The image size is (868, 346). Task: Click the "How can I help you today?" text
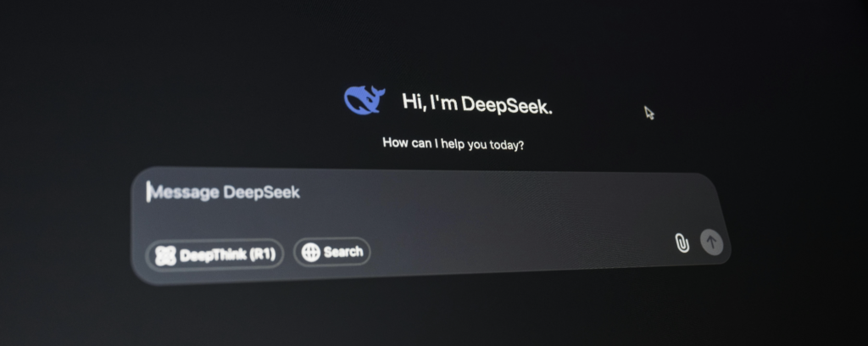(453, 144)
